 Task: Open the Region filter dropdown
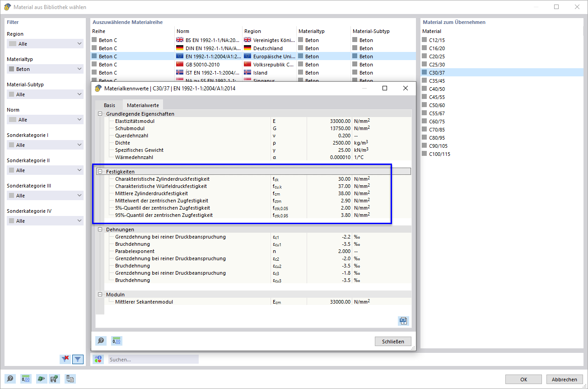point(45,44)
